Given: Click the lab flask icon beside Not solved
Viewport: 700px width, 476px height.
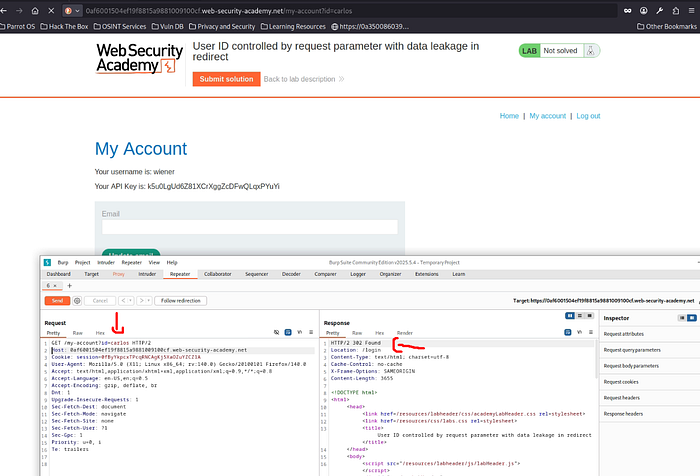Looking at the screenshot, I should coord(591,51).
